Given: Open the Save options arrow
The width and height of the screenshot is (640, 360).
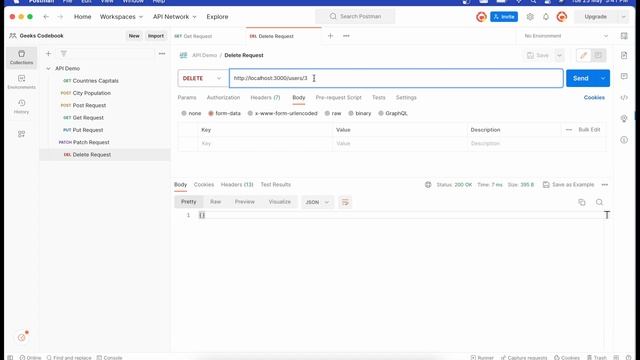Looking at the screenshot, I should click(x=560, y=55).
